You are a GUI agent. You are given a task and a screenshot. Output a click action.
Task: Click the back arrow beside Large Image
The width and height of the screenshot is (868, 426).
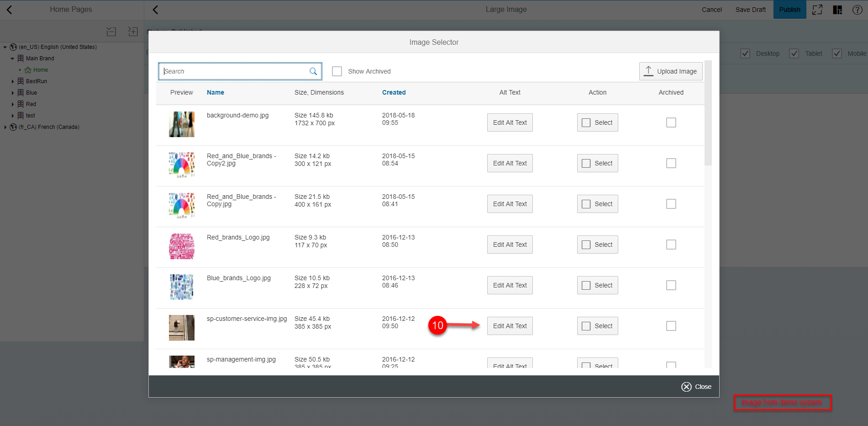click(156, 10)
